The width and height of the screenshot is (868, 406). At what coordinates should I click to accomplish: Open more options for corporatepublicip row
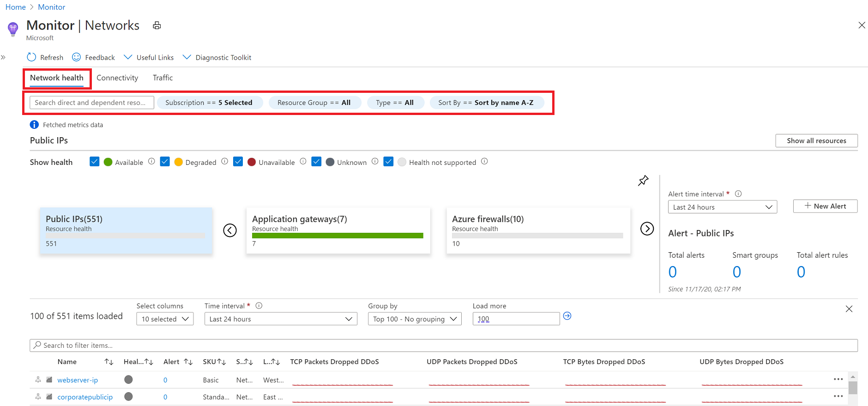[x=838, y=396]
